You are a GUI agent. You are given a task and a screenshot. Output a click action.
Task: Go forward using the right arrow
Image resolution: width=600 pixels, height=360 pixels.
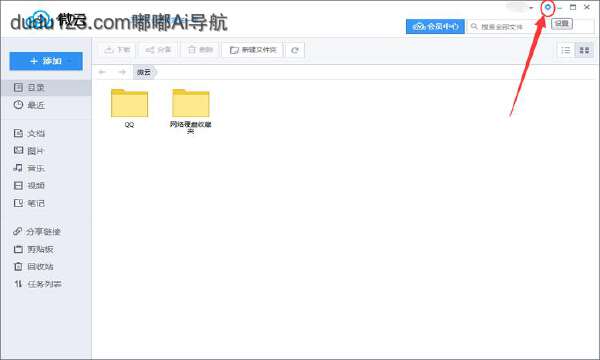[122, 72]
